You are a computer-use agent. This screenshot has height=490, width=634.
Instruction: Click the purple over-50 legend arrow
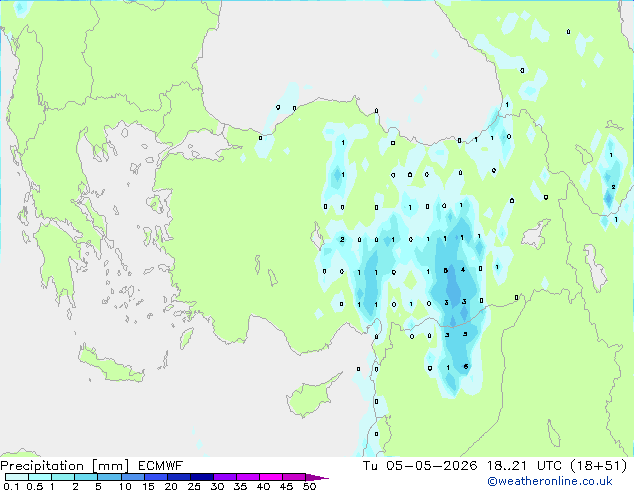click(x=317, y=477)
